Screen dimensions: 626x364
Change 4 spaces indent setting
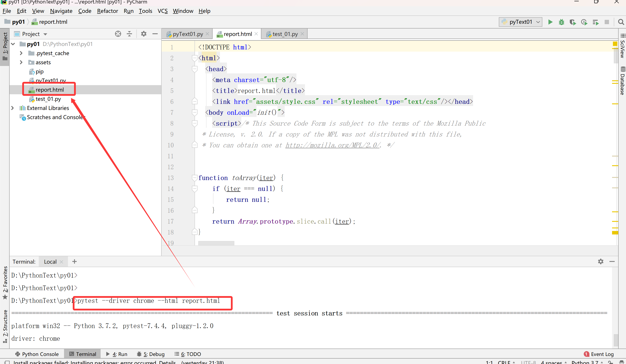pos(554,362)
